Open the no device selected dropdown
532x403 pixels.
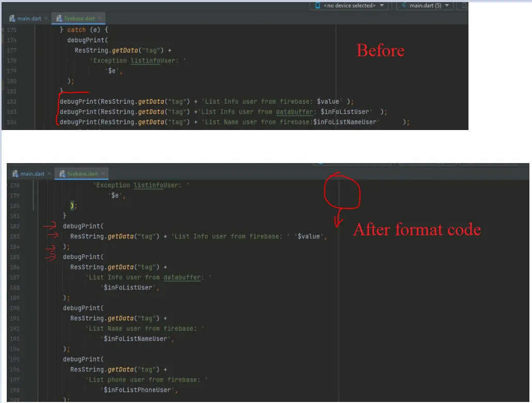(x=349, y=6)
